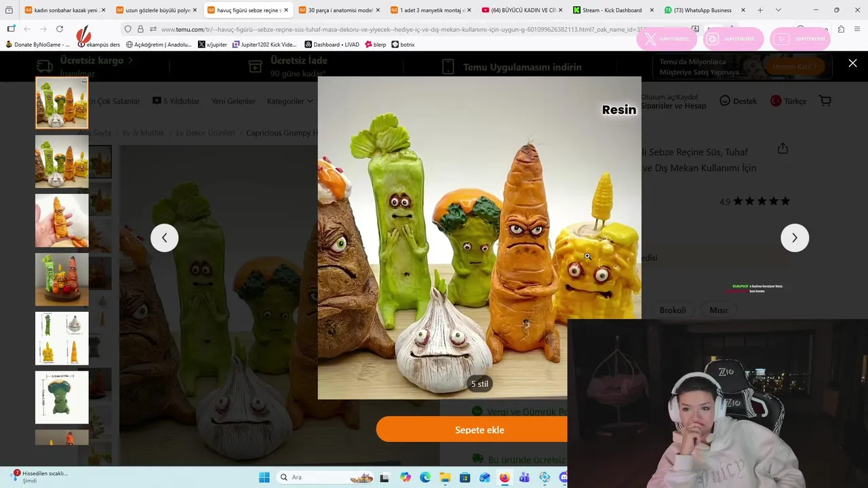Open the list all tabs dropdown
The width and height of the screenshot is (868, 488).
click(x=778, y=10)
